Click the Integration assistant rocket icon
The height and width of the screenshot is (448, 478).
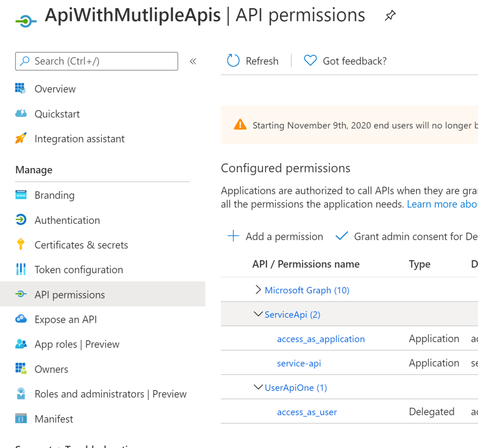pyautogui.click(x=21, y=138)
